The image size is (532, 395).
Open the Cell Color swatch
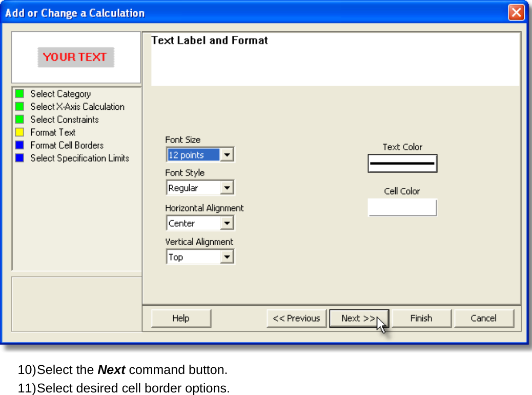point(402,208)
